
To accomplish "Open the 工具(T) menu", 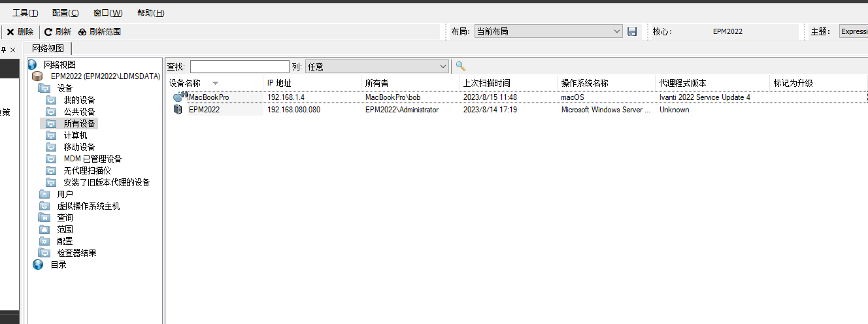I will coord(25,13).
